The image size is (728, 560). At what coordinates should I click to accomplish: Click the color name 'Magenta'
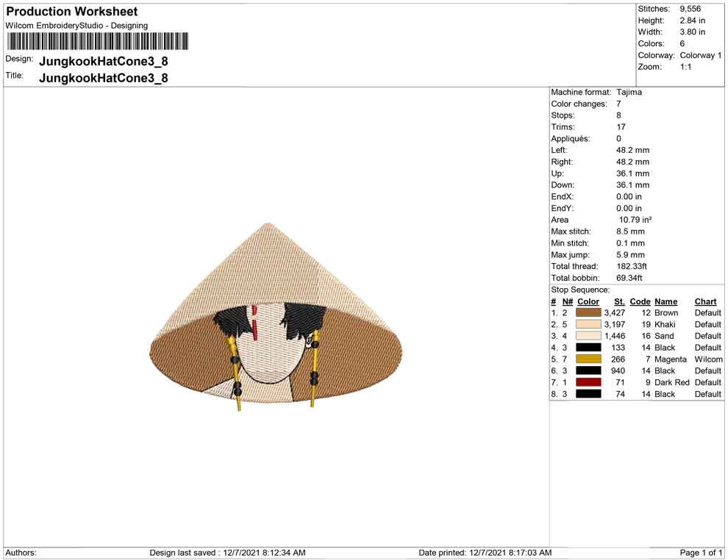671,359
